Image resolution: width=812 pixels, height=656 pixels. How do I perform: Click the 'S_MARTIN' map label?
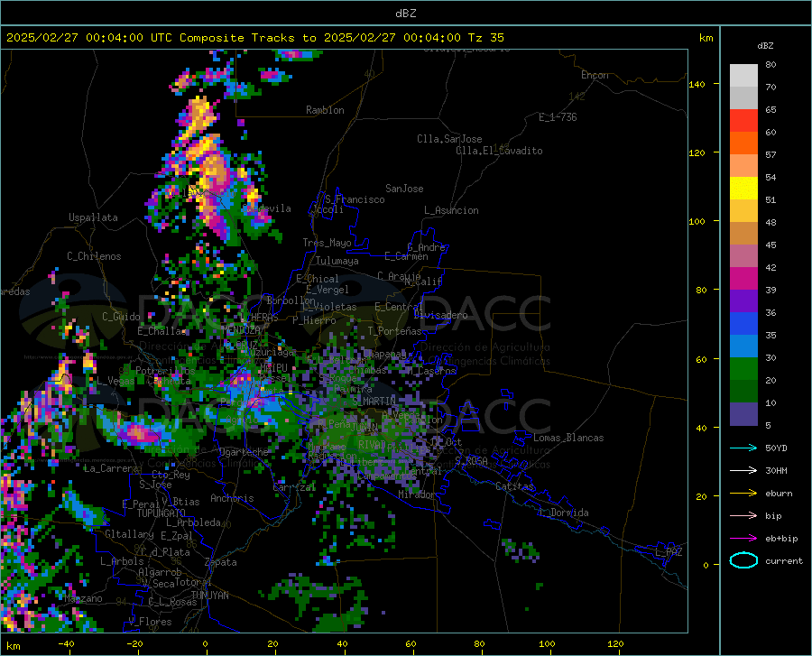click(x=374, y=402)
